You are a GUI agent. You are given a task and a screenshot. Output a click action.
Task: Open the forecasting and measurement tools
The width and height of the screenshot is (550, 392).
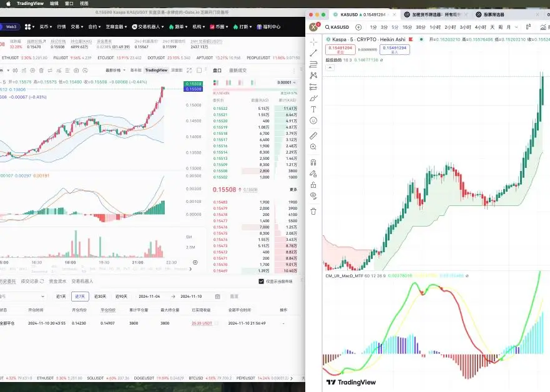pyautogui.click(x=313, y=87)
